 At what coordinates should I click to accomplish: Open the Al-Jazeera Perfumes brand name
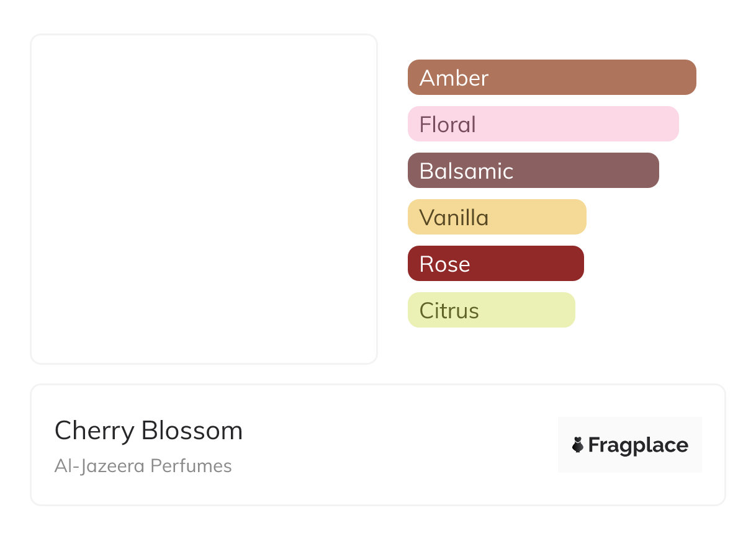tap(143, 466)
